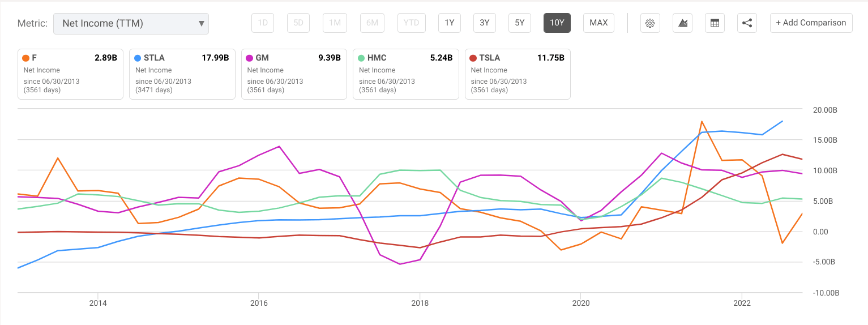868x325 pixels.
Task: Click the HMC ticker label
Action: pos(378,58)
